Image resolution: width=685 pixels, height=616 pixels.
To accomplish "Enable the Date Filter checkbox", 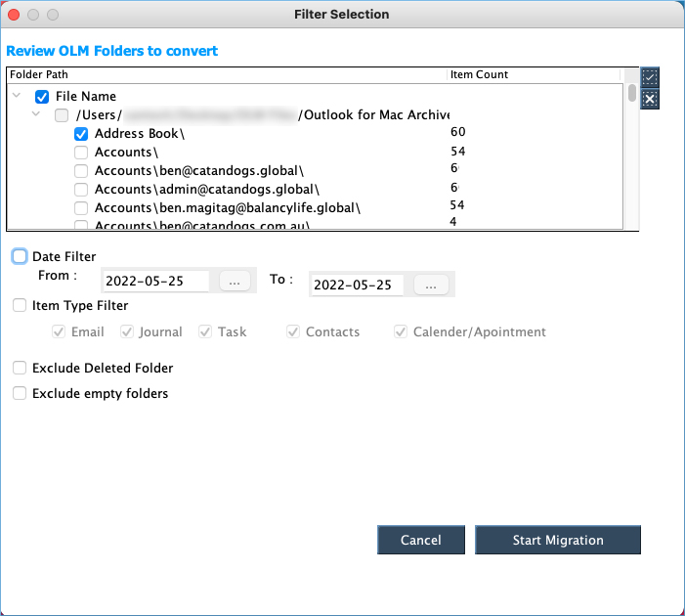I will [21, 256].
